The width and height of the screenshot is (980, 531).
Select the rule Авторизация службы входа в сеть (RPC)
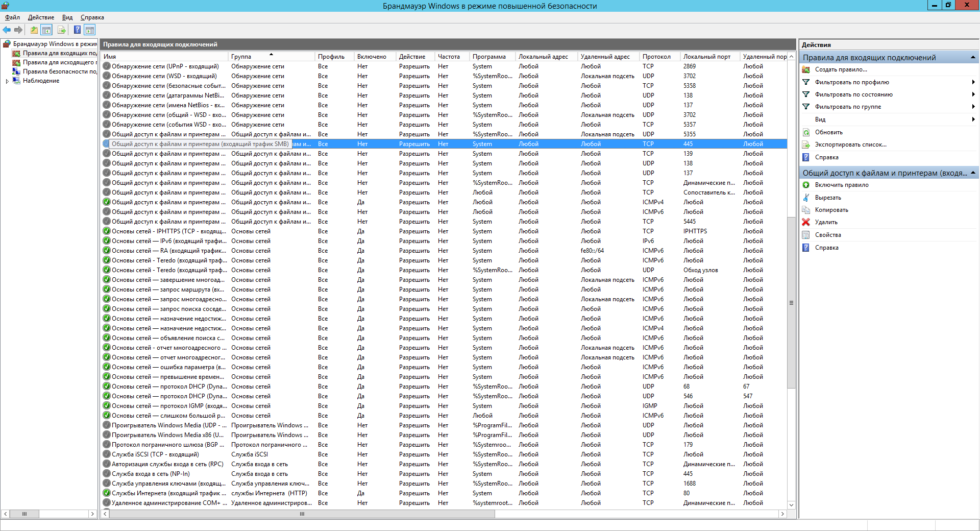tap(444, 464)
